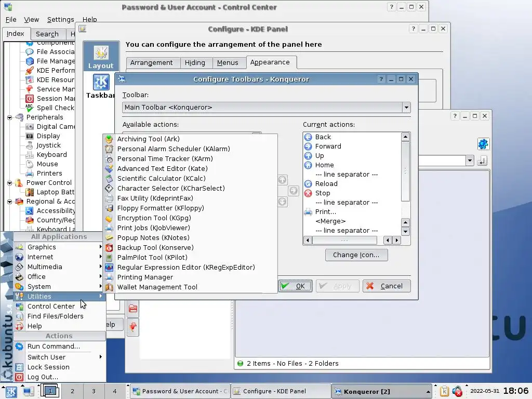Viewport: 532px width, 399px height.
Task: Open Archiving Tool (Ark) from Utilities submenu
Action: (190, 139)
